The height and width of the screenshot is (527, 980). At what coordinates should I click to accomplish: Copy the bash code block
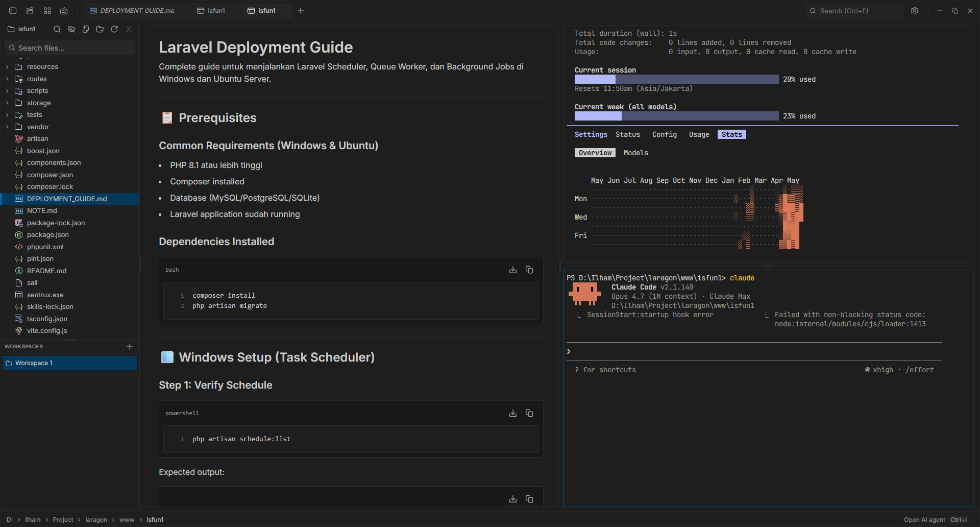point(529,270)
